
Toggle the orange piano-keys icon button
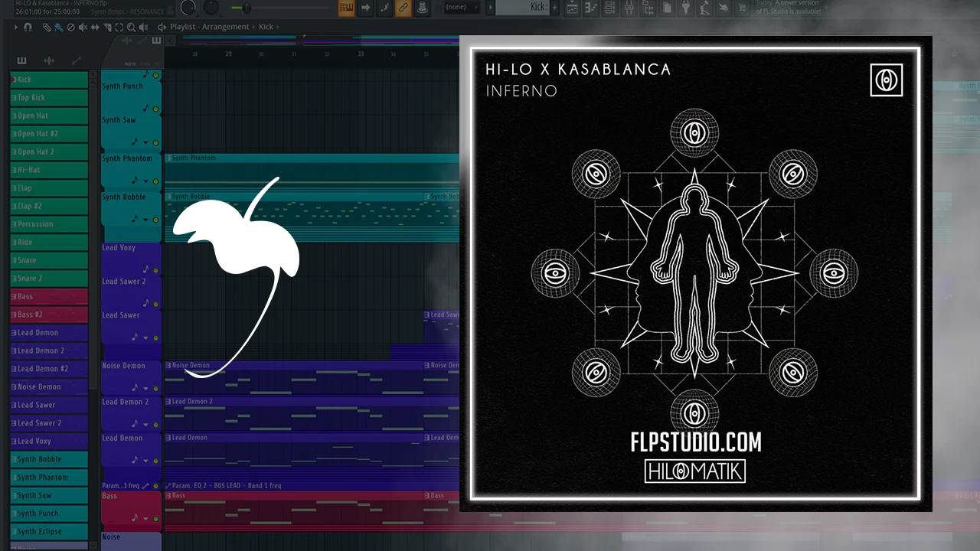coord(347,8)
